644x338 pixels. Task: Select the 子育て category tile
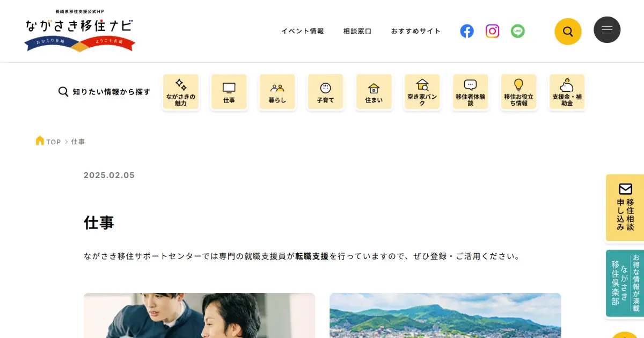click(326, 92)
